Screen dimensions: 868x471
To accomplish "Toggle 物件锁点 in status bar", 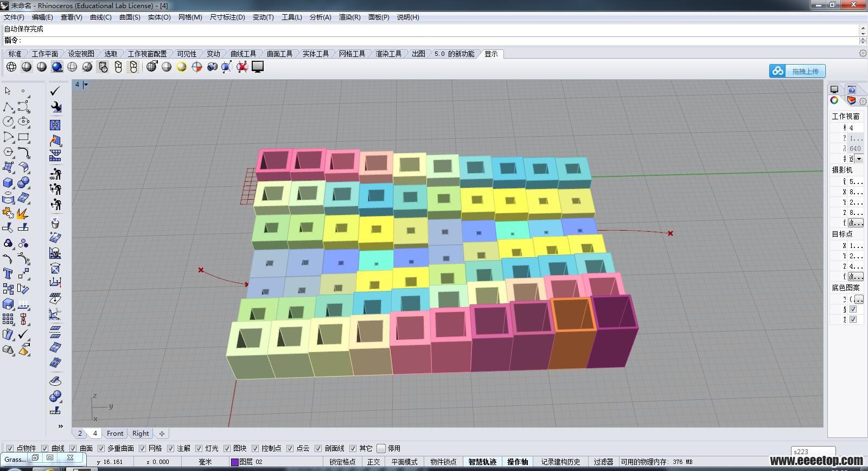I will (443, 462).
